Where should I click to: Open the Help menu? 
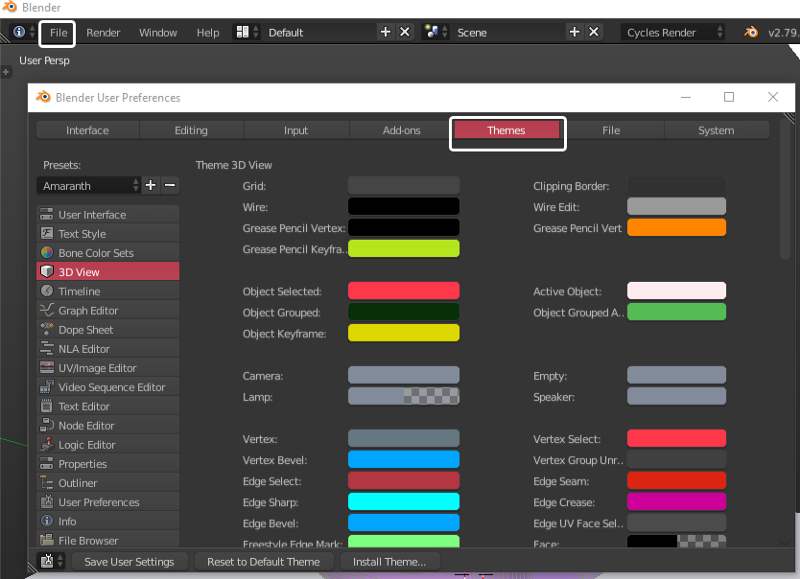click(x=208, y=33)
